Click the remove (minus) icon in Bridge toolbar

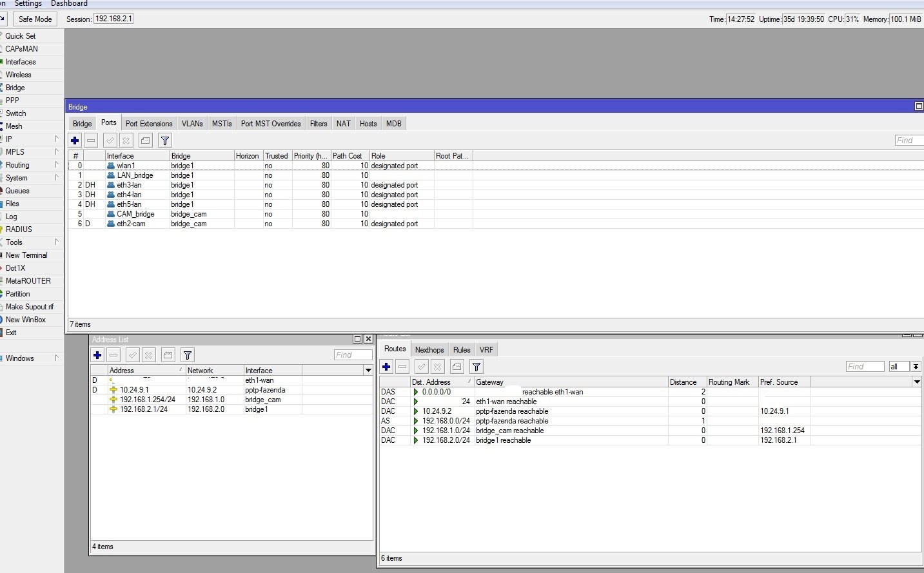click(x=91, y=141)
